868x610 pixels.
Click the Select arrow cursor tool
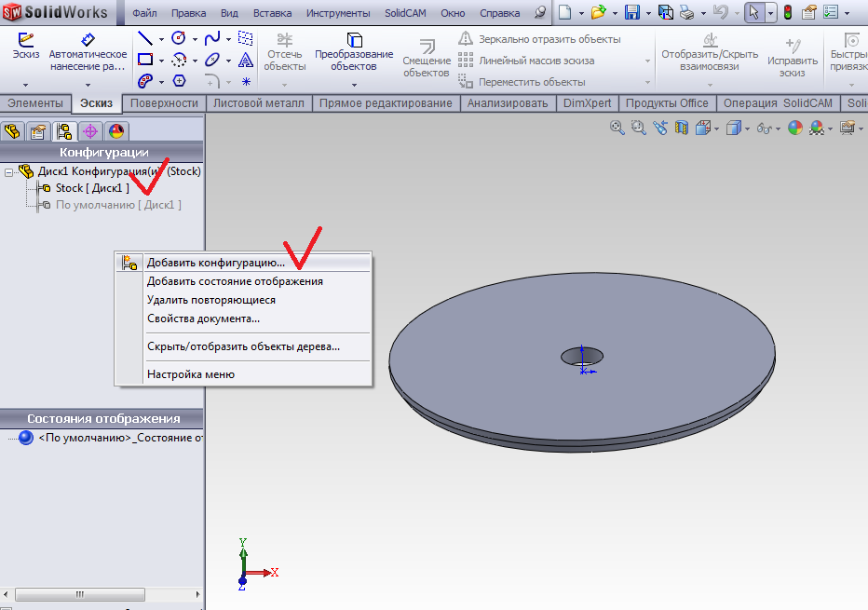[x=754, y=11]
